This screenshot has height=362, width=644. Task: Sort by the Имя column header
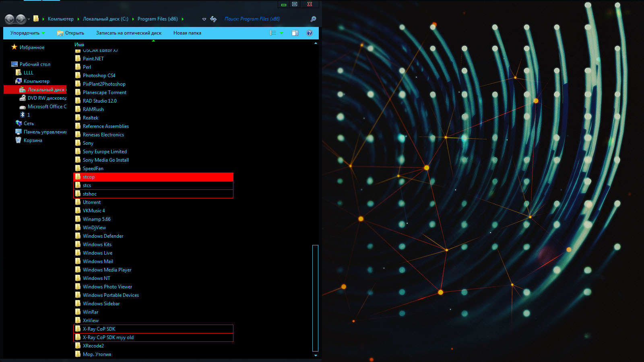[x=79, y=45]
